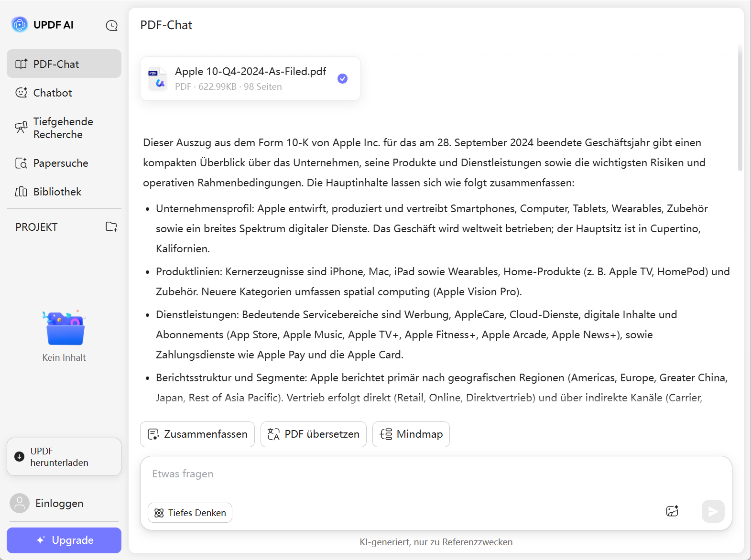This screenshot has width=751, height=560.
Task: Click the translate icon on PDF übersetzen
Action: pyautogui.click(x=273, y=434)
